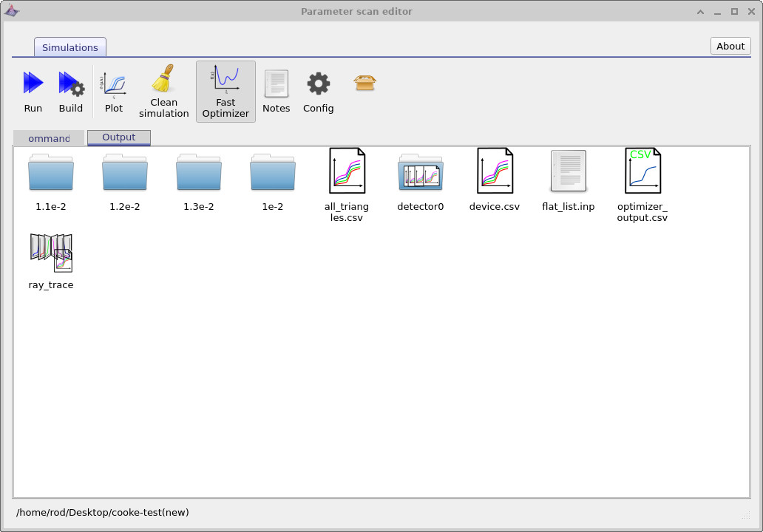Click the package icon in the toolbar

364,83
